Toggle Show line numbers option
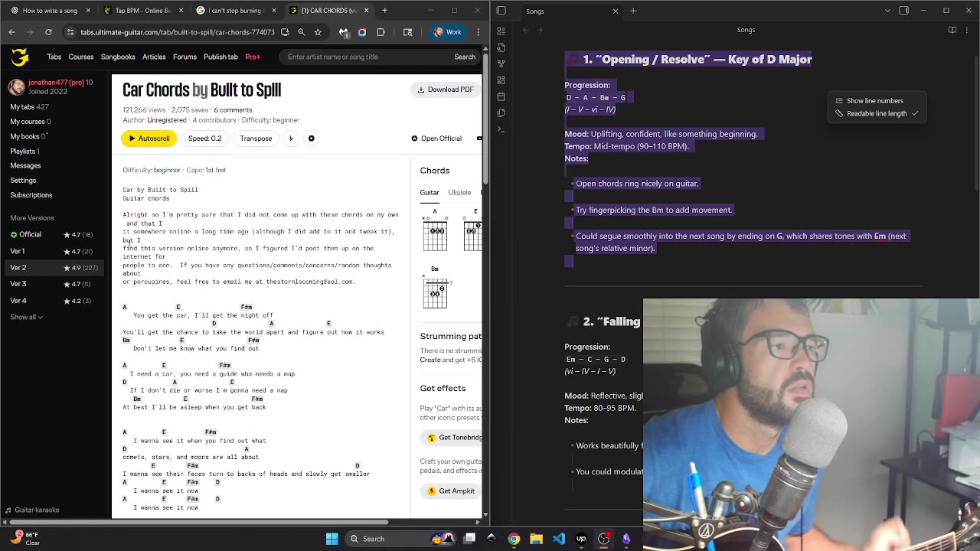980x551 pixels. [x=877, y=100]
